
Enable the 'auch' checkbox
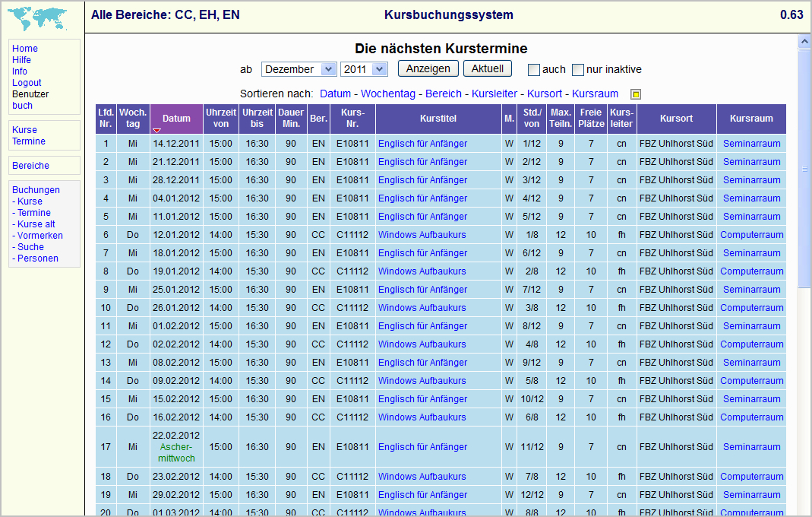click(533, 69)
